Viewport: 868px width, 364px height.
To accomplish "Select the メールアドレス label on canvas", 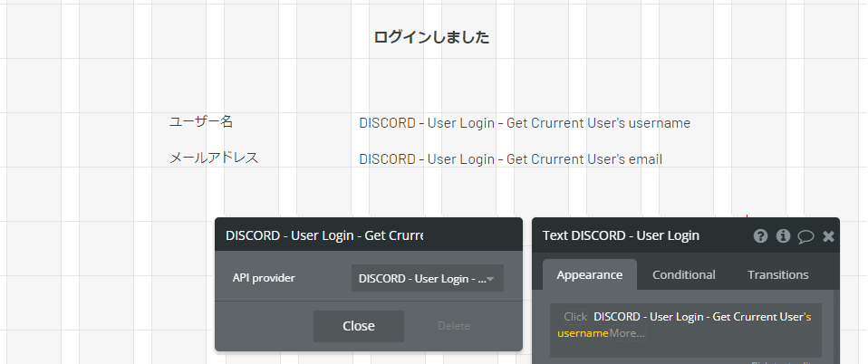I will (214, 158).
